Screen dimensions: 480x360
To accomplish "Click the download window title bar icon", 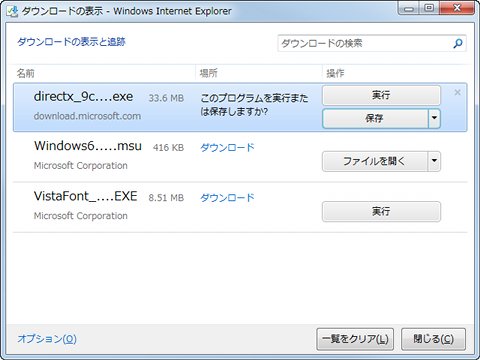I will [x=12, y=11].
